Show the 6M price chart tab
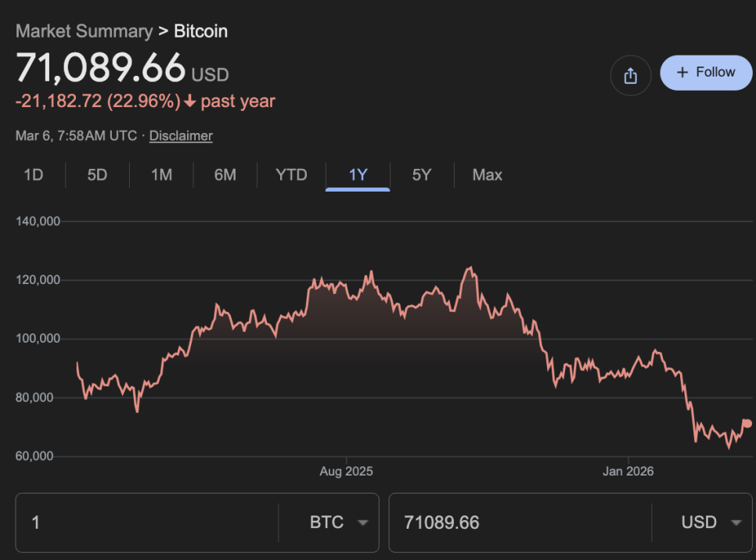 (225, 174)
